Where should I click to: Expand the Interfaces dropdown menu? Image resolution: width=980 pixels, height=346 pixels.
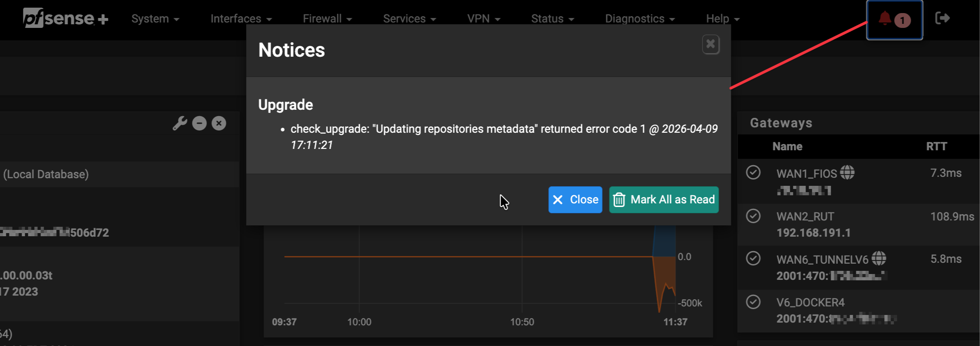point(241,19)
